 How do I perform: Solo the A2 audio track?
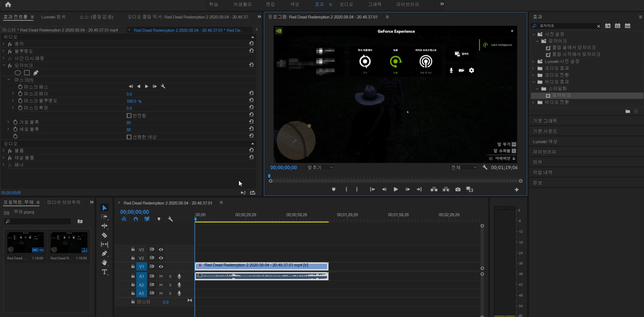point(170,285)
